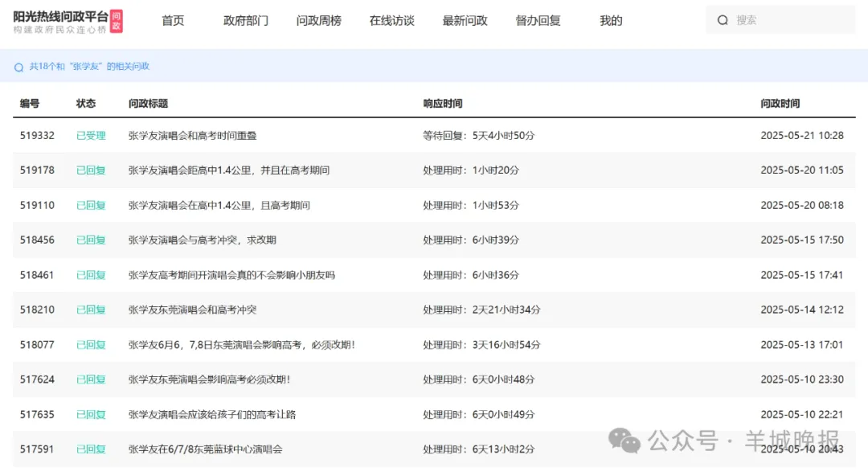Image resolution: width=868 pixels, height=476 pixels.
Task: Click entry number 518461
Action: 37,275
